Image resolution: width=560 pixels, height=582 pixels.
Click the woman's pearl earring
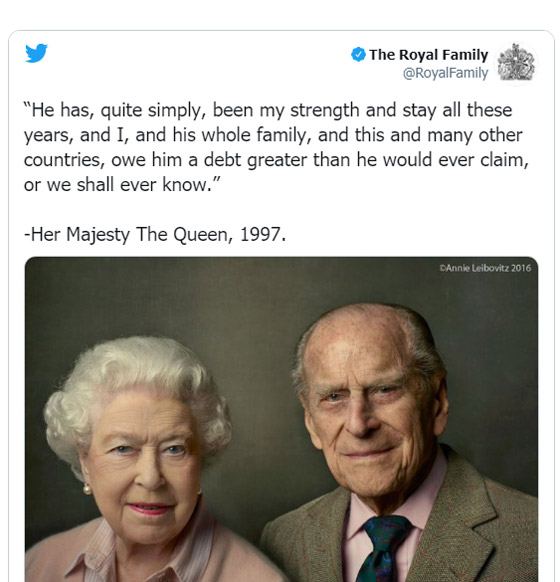88,490
